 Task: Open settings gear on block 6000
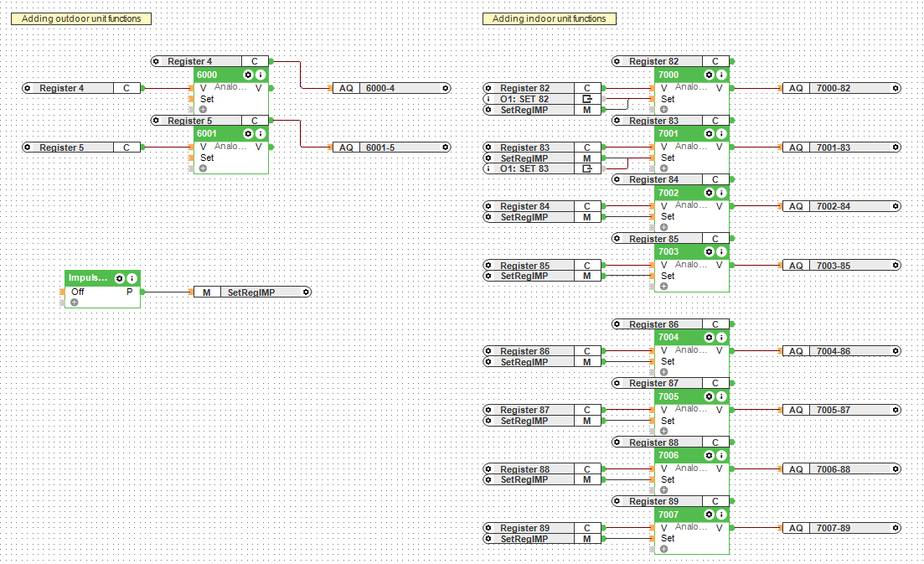pyautogui.click(x=248, y=75)
